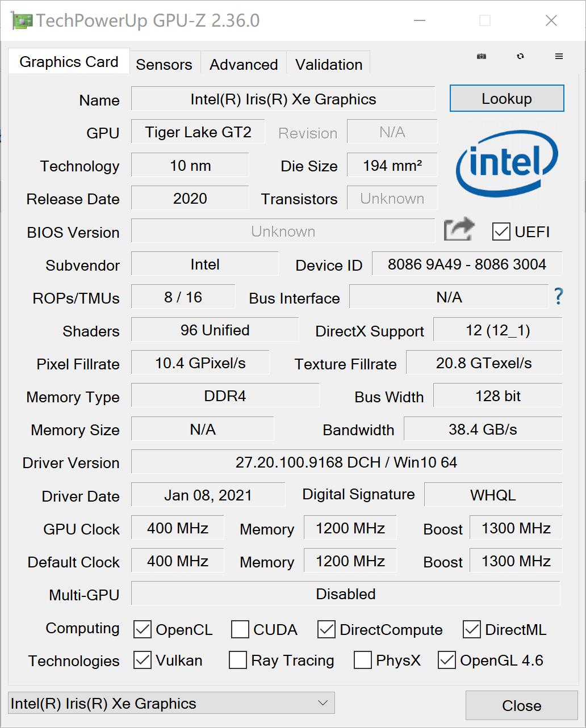Enable the Ray Tracing checkbox
The width and height of the screenshot is (586, 728).
(238, 660)
